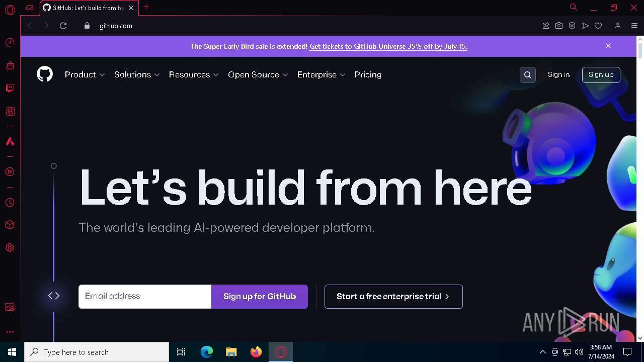Viewport: 644px width, 362px height.
Task: Open a new tab with plus
Action: pyautogui.click(x=146, y=7)
